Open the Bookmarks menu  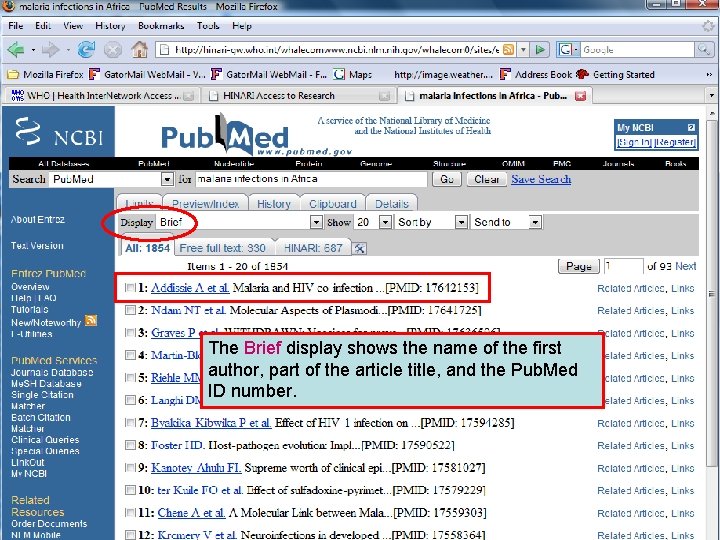[x=161, y=26]
